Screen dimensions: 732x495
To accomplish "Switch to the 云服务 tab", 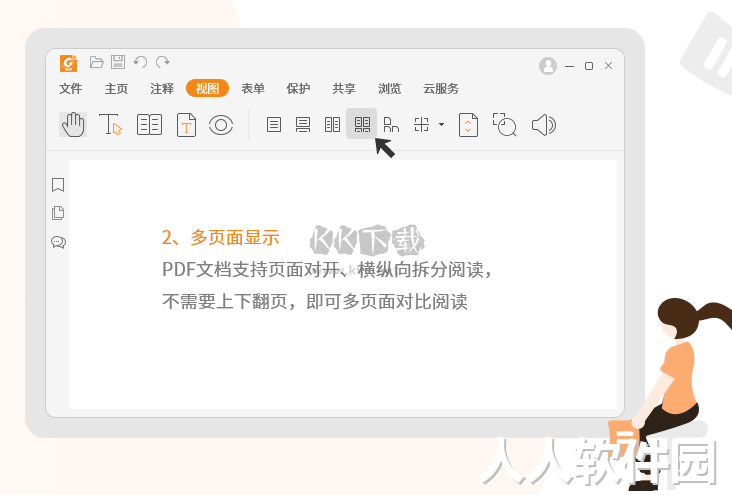I will coord(441,88).
